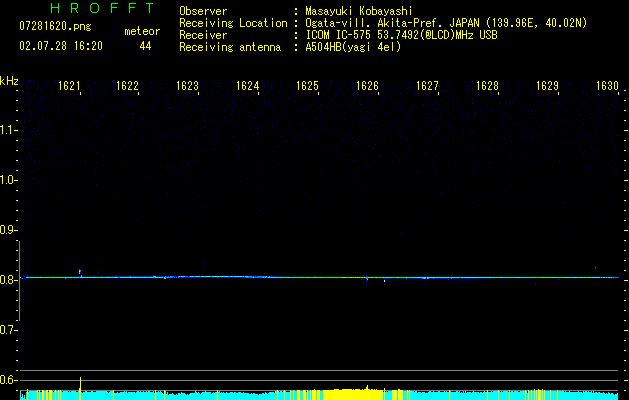Screen dimensions: 629x400
Task: Click the 0.9 kHz frequency label
Action: (8, 230)
